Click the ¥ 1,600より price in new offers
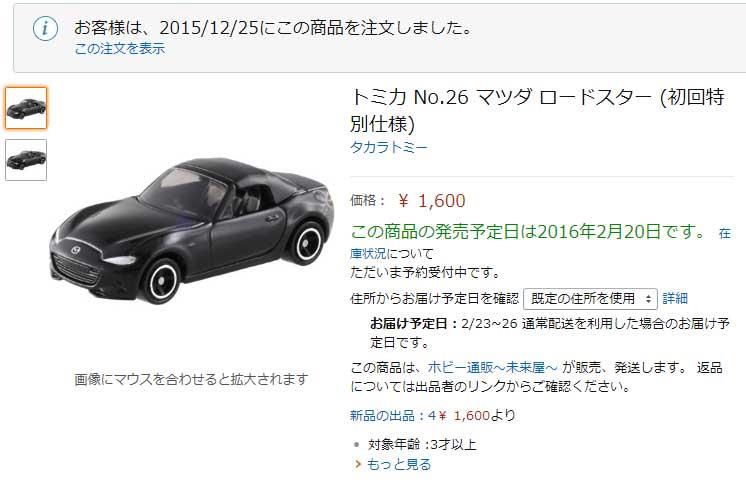This screenshot has height=486, width=746. pos(477,416)
